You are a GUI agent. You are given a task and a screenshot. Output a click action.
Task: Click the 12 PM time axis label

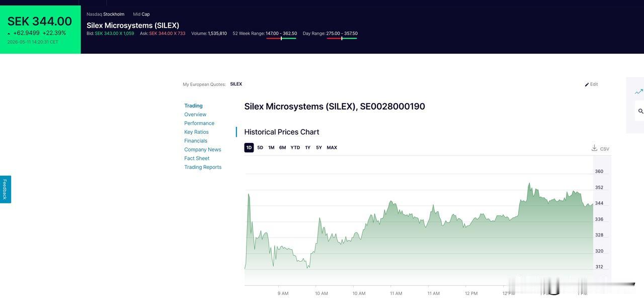[x=471, y=293]
